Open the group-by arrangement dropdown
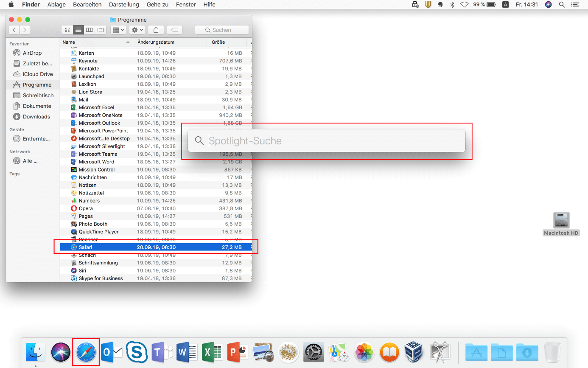This screenshot has width=588, height=368. pyautogui.click(x=118, y=30)
